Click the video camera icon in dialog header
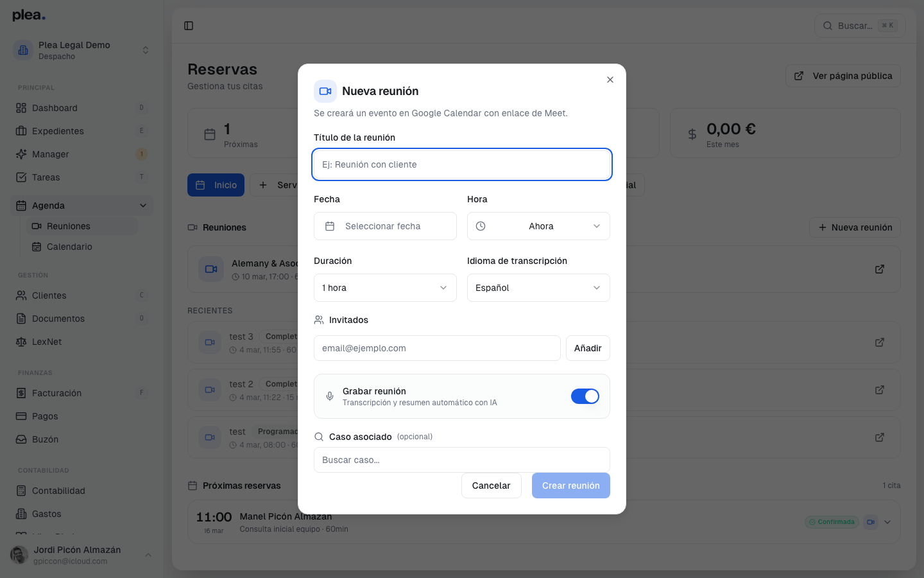Image resolution: width=924 pixels, height=578 pixels. point(325,91)
